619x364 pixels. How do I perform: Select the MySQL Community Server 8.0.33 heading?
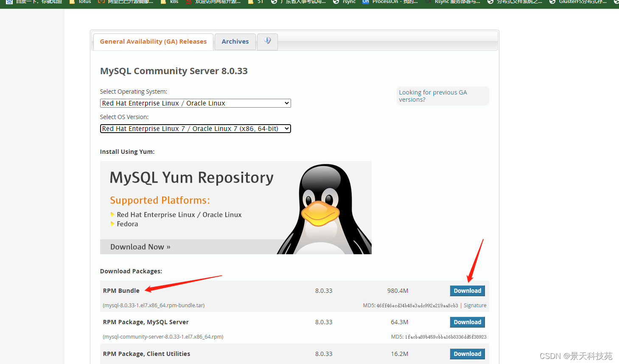coord(174,71)
